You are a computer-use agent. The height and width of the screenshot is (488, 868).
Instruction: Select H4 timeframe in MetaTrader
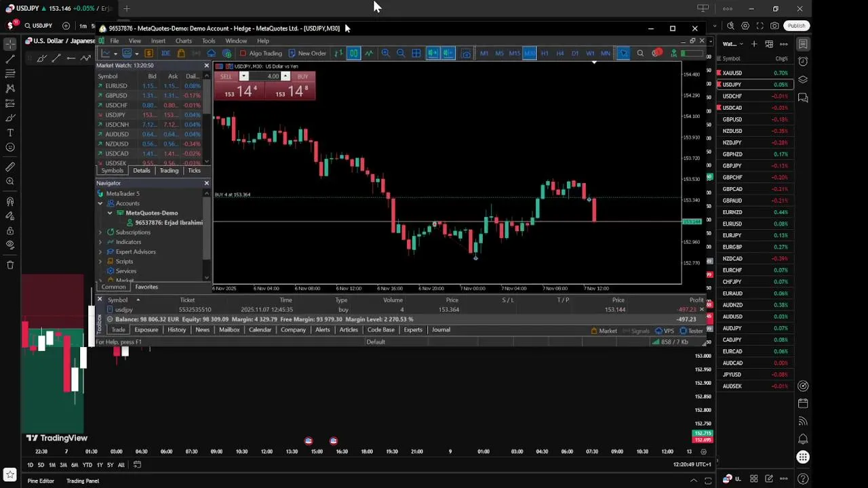(559, 53)
